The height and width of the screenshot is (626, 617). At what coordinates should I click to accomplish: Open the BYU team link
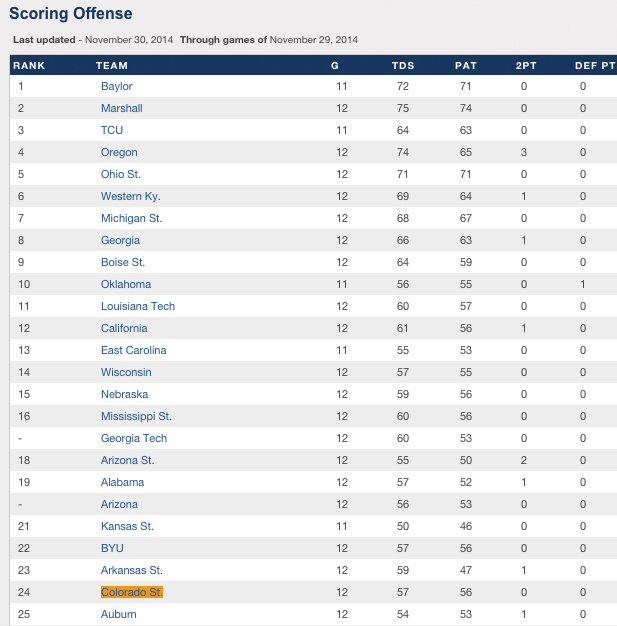point(112,548)
